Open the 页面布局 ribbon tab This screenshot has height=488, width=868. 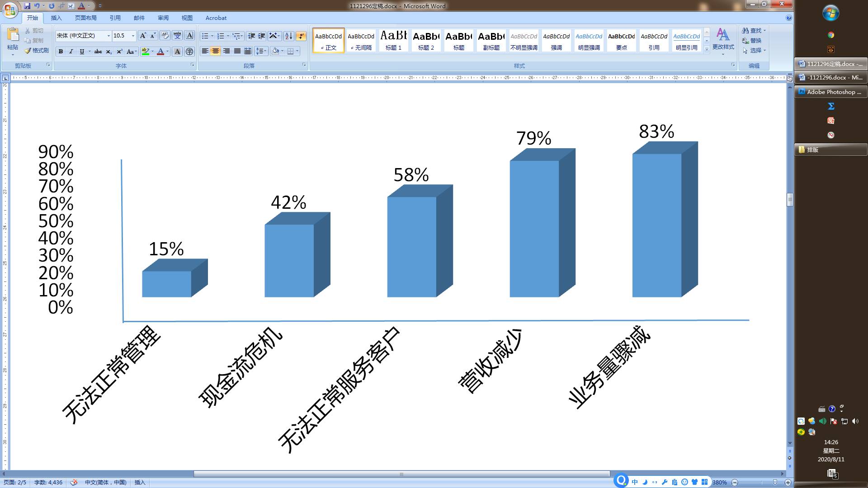pyautogui.click(x=85, y=18)
